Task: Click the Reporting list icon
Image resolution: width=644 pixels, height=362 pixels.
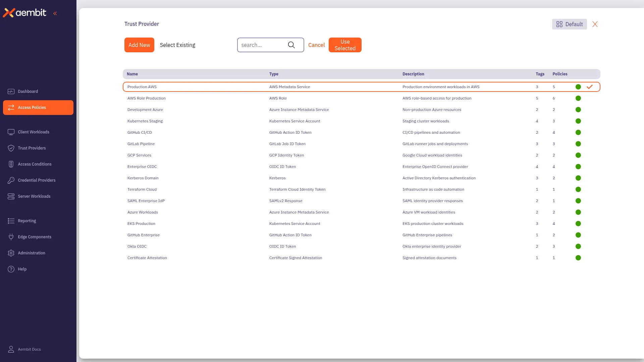Action: coord(11,221)
